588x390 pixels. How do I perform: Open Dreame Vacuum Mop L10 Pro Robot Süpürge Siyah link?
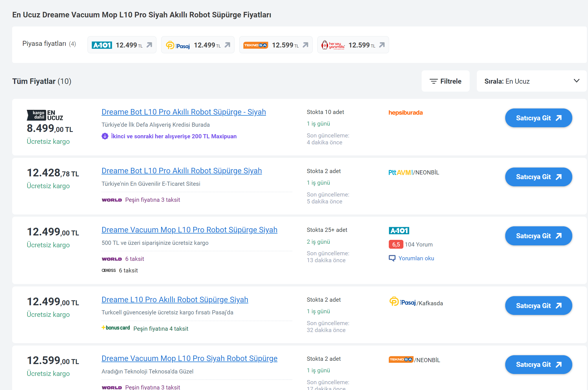(x=189, y=230)
